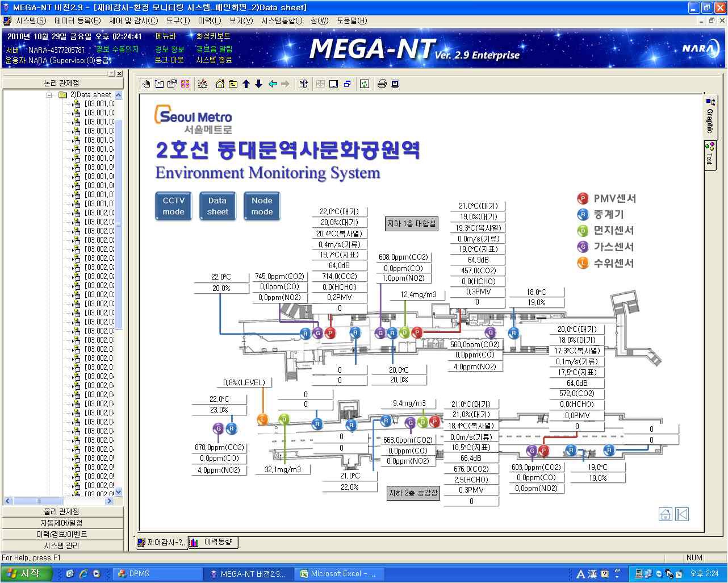Screen dimensions: 728x583
Task: Open the trend chart toolbar icon
Action: click(x=202, y=84)
